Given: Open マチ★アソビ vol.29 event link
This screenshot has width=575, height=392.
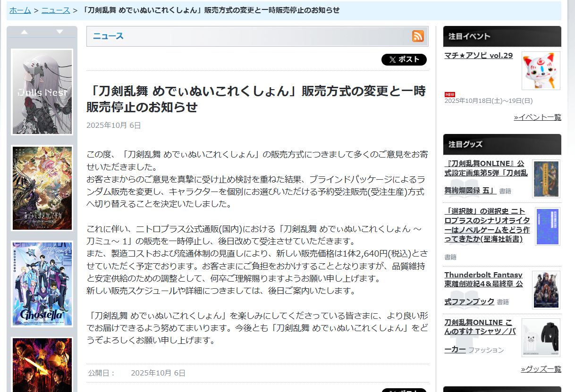Looking at the screenshot, I should pos(478,56).
